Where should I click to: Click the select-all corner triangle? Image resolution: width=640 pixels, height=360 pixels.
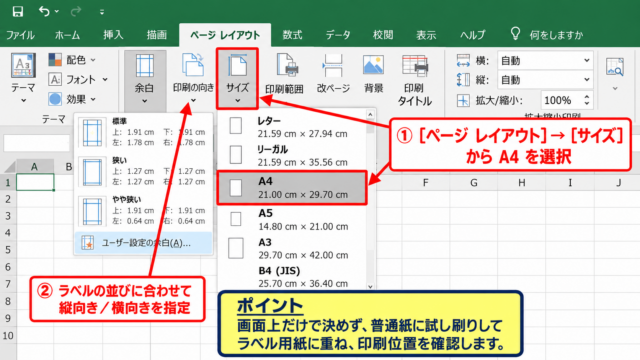pos(9,167)
